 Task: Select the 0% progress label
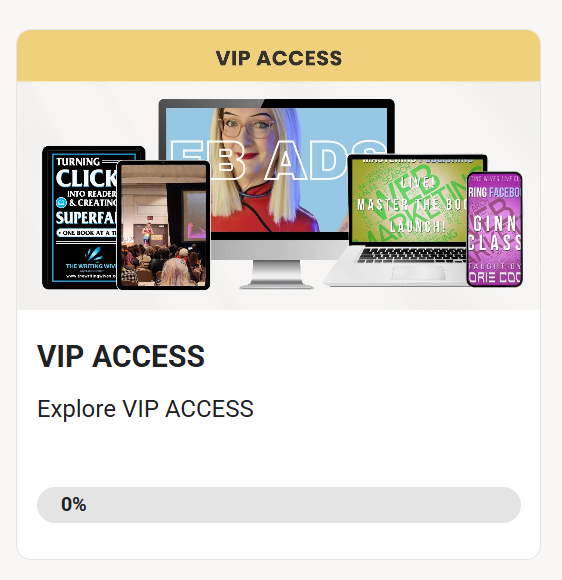[74, 504]
